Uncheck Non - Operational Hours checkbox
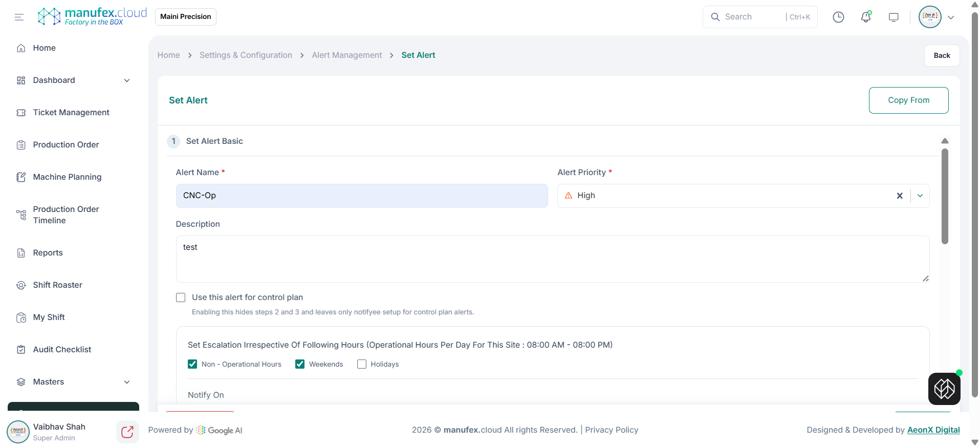The width and height of the screenshot is (980, 447). [192, 364]
